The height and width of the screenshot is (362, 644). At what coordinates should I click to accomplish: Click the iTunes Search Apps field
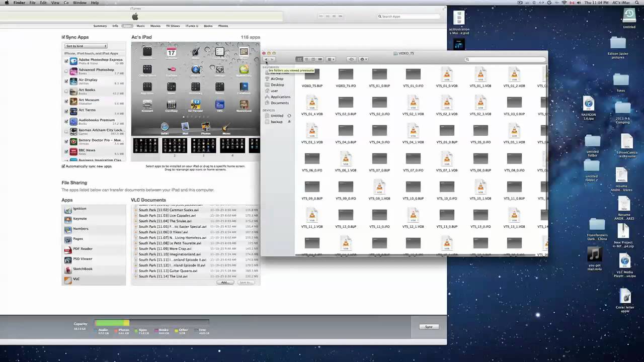point(408,17)
